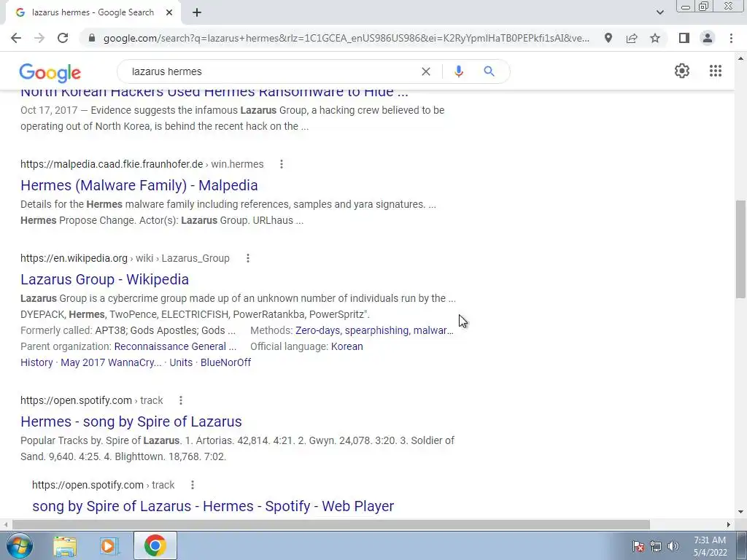The image size is (747, 560).
Task: Click the Google logo
Action: 50,72
